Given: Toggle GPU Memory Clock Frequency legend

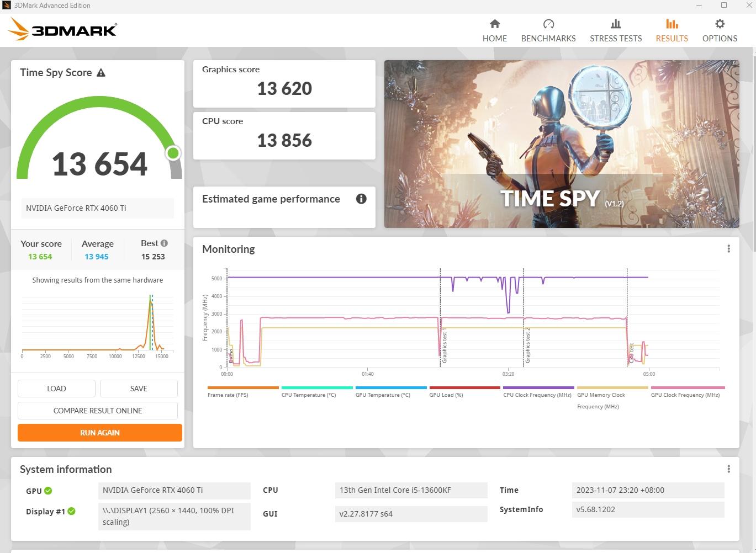Looking at the screenshot, I should tap(612, 398).
